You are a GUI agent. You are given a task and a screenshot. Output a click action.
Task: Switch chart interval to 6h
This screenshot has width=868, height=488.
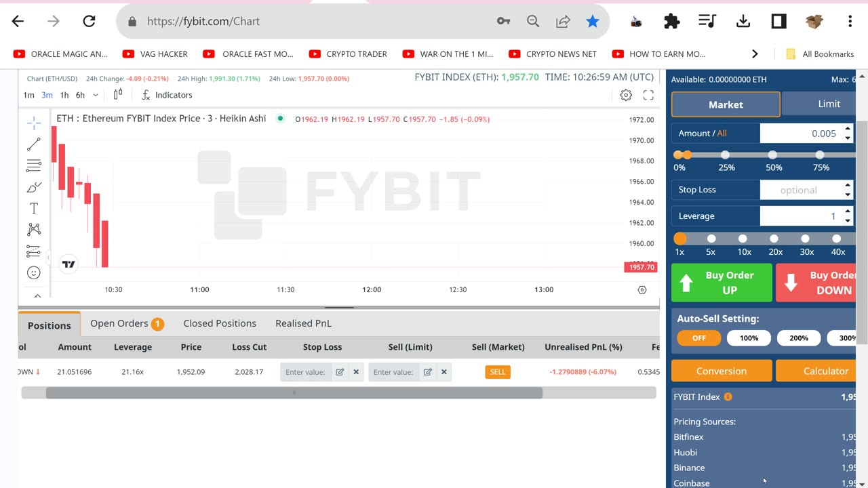tap(80, 95)
